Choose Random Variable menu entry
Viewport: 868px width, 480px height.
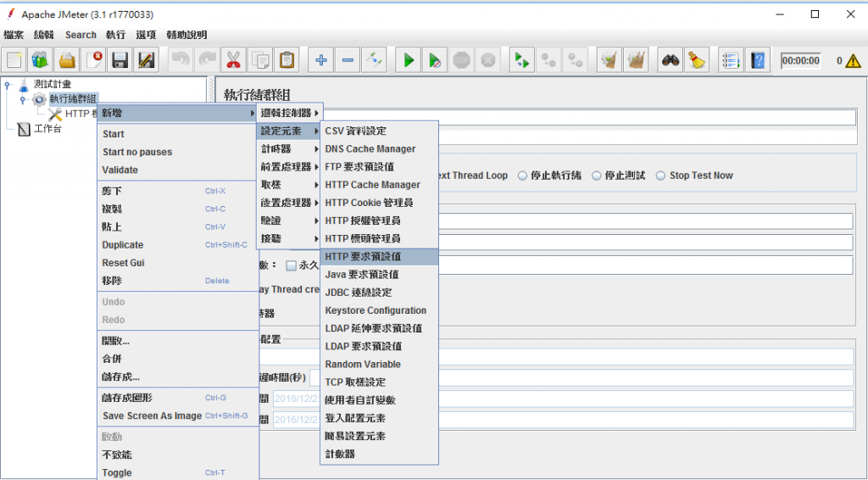379,365
